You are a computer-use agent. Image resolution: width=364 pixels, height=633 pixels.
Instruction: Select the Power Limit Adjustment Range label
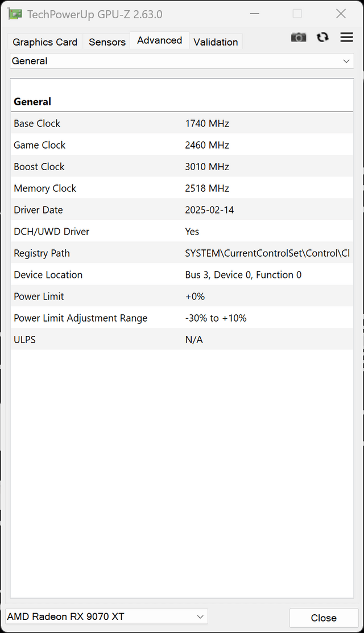click(x=81, y=318)
